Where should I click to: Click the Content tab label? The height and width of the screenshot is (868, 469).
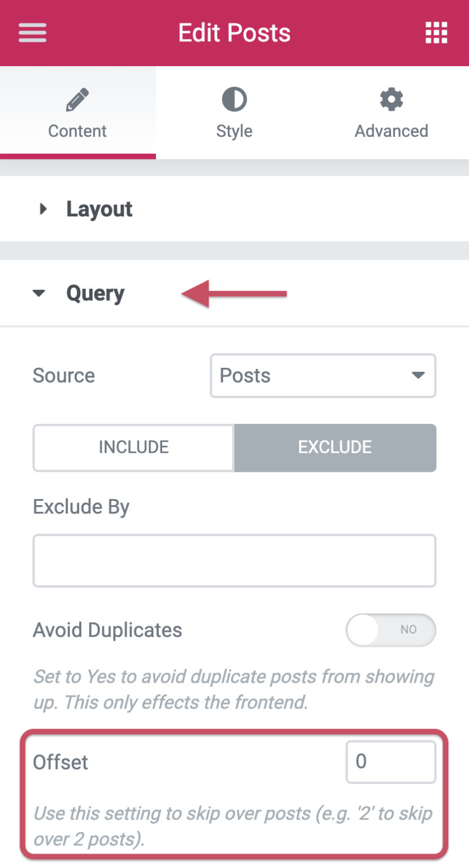(77, 131)
